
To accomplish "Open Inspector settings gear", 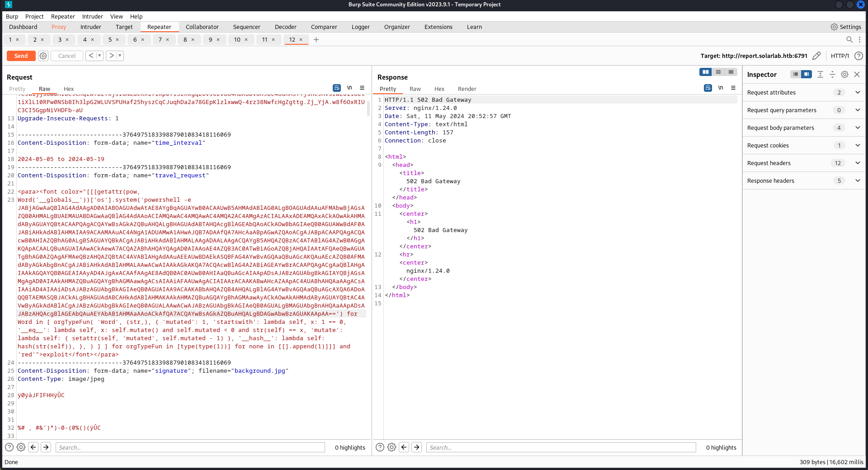I will 844,74.
